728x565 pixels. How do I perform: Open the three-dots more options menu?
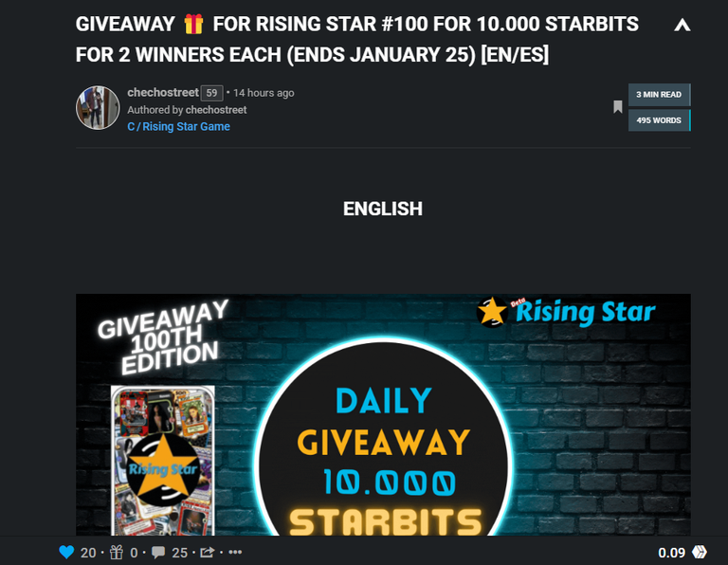pos(235,552)
